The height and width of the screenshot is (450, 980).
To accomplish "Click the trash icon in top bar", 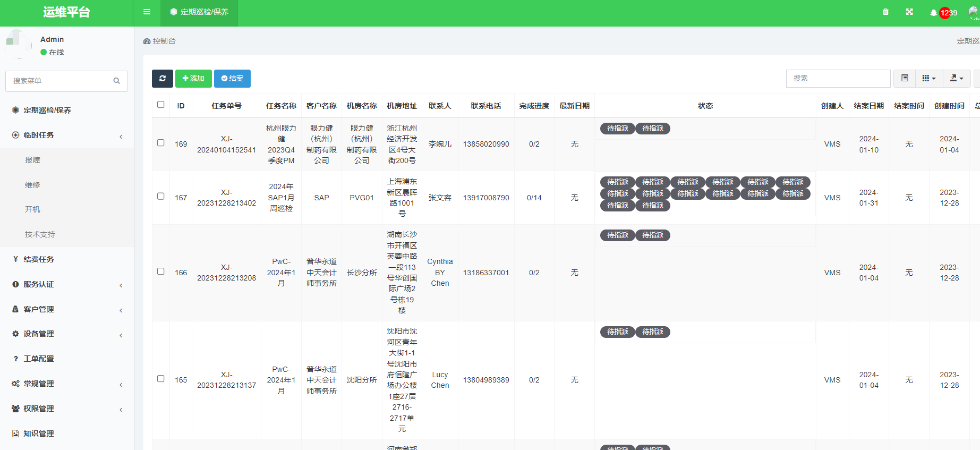I will [x=885, y=12].
